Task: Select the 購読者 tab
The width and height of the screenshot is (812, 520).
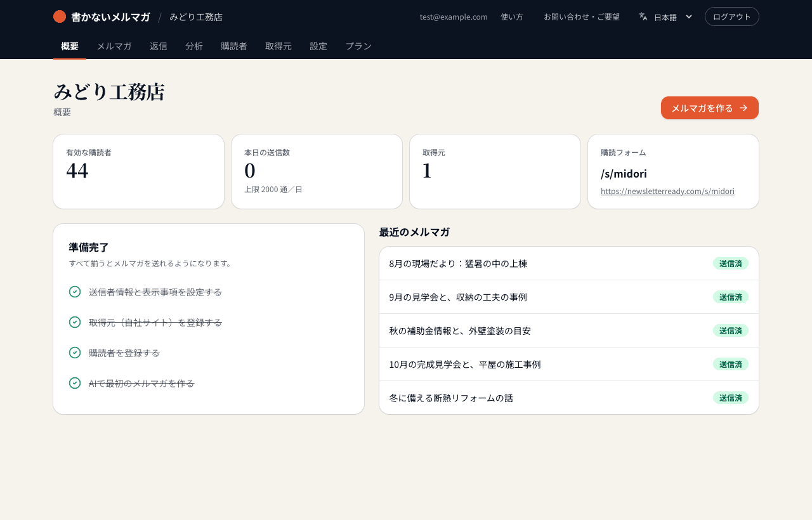Action: point(234,46)
